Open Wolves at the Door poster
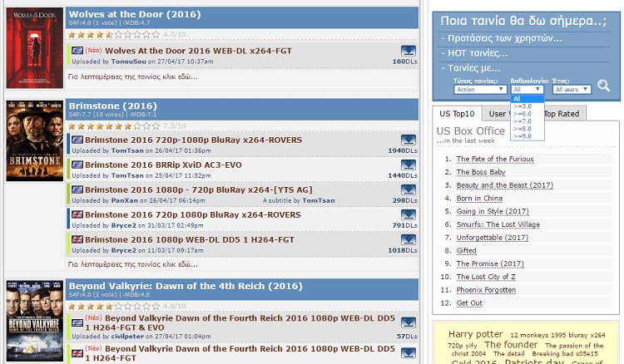 coord(35,47)
